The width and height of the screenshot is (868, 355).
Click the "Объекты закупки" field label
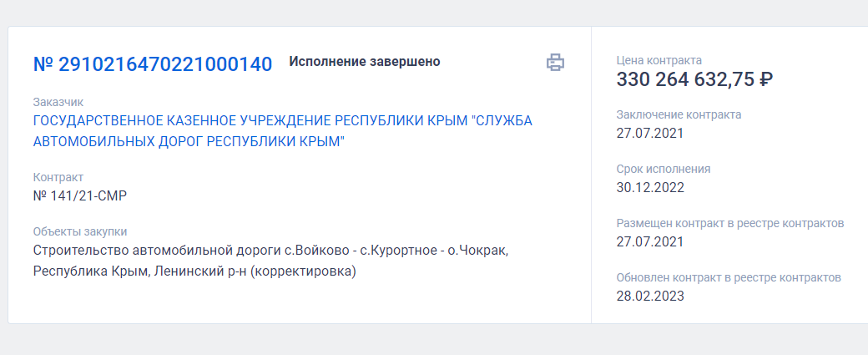pyautogui.click(x=80, y=231)
